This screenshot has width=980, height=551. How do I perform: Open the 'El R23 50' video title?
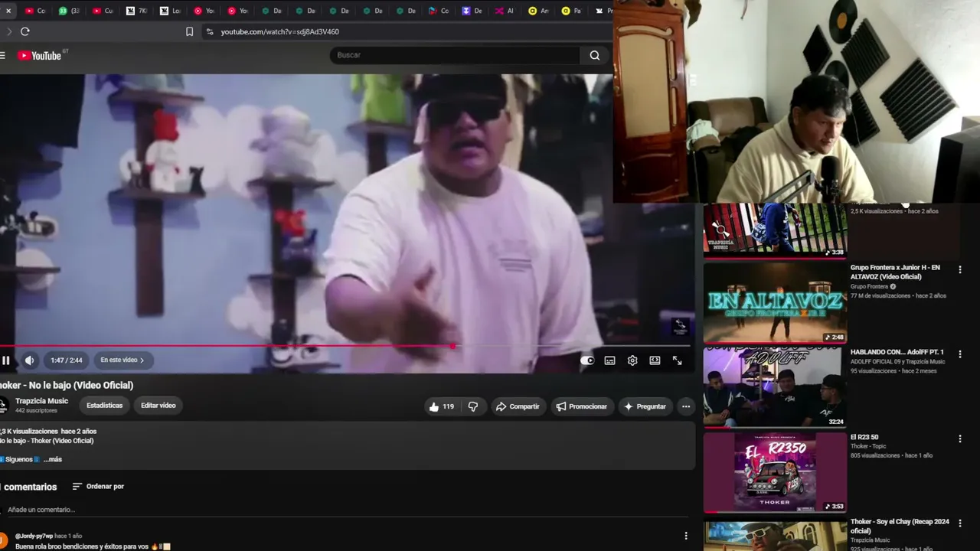point(864,437)
